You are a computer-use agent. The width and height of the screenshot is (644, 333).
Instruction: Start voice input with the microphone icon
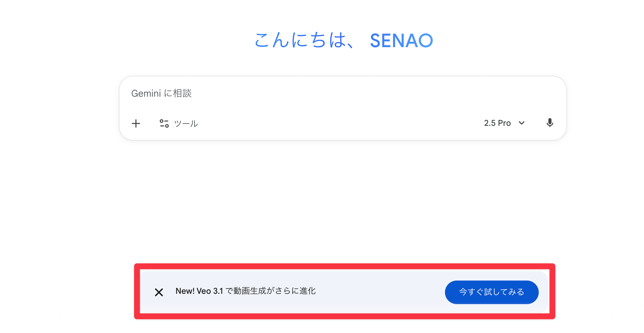[550, 123]
